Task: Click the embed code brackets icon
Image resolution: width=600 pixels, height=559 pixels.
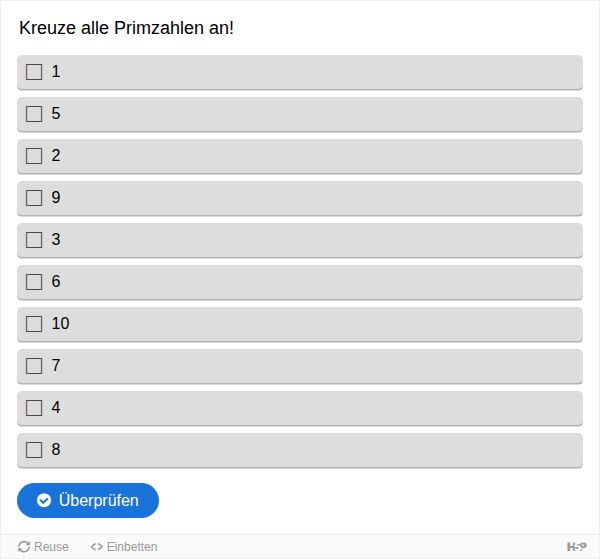Action: point(96,547)
